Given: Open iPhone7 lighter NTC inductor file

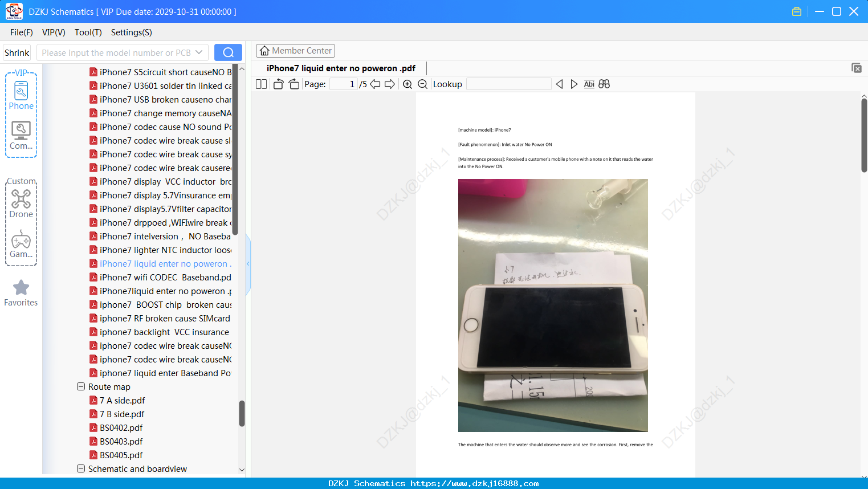Looking at the screenshot, I should click(x=160, y=250).
